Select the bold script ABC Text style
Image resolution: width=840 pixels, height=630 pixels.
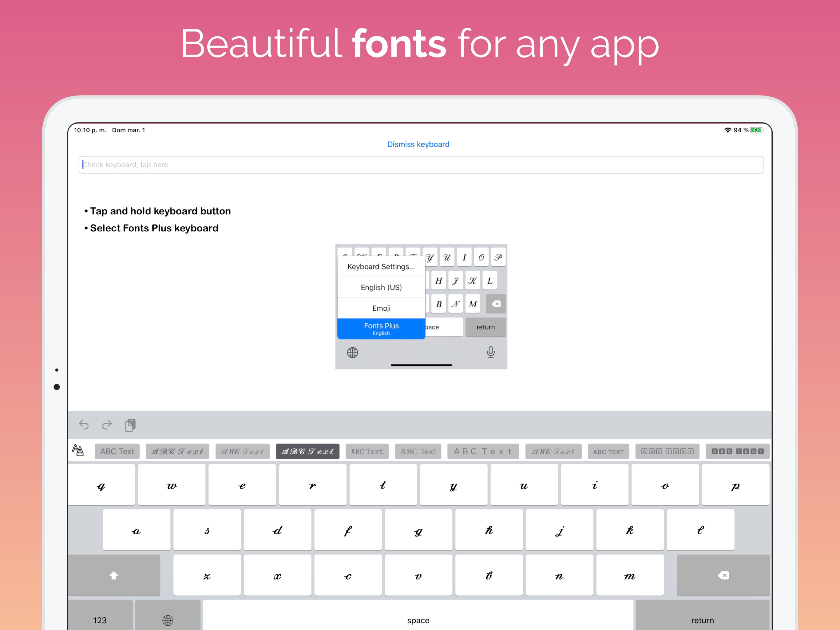[x=307, y=451]
